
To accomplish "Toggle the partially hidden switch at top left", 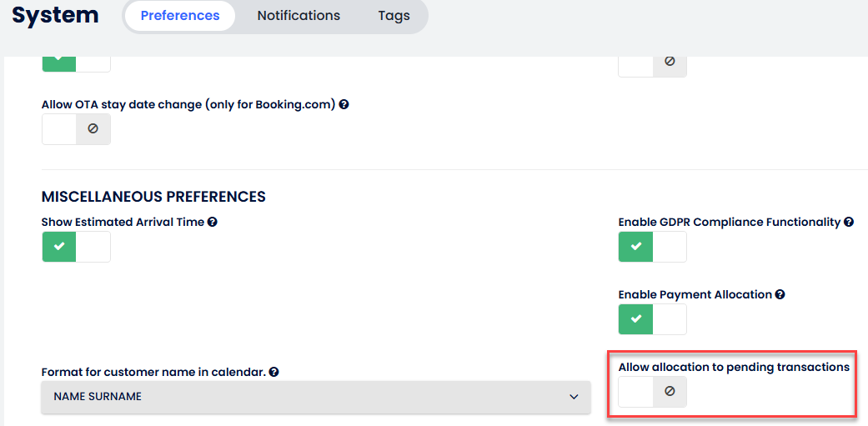I will point(76,63).
